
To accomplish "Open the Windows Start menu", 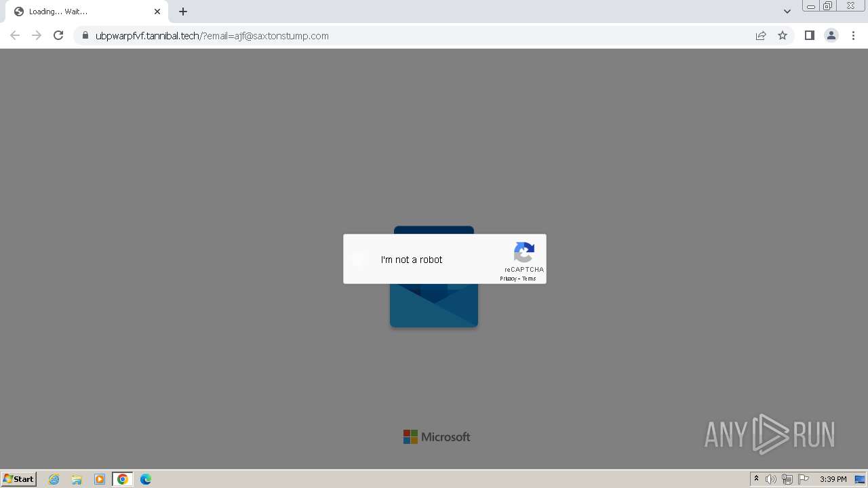I will point(19,479).
